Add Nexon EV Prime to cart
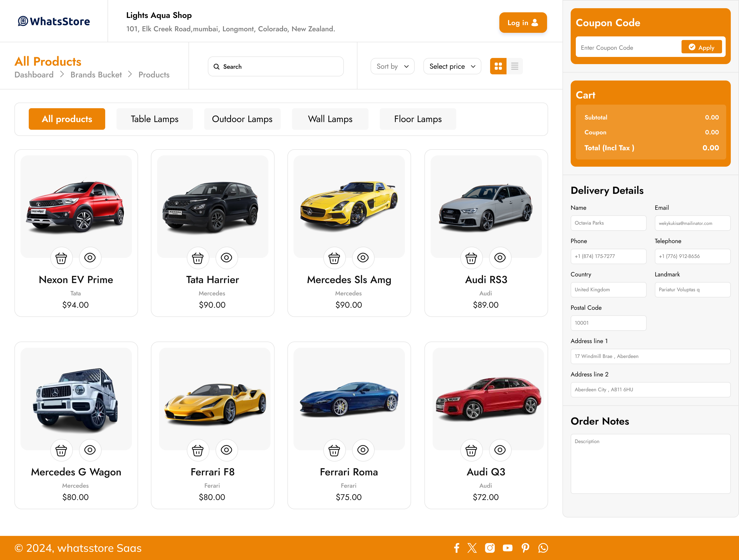Image resolution: width=739 pixels, height=560 pixels. click(x=61, y=258)
